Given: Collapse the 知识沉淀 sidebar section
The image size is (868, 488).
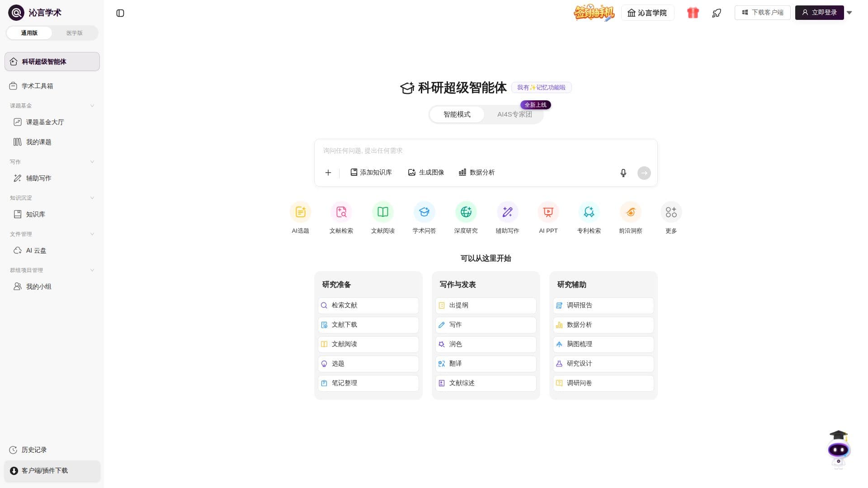Looking at the screenshot, I should click(x=92, y=198).
